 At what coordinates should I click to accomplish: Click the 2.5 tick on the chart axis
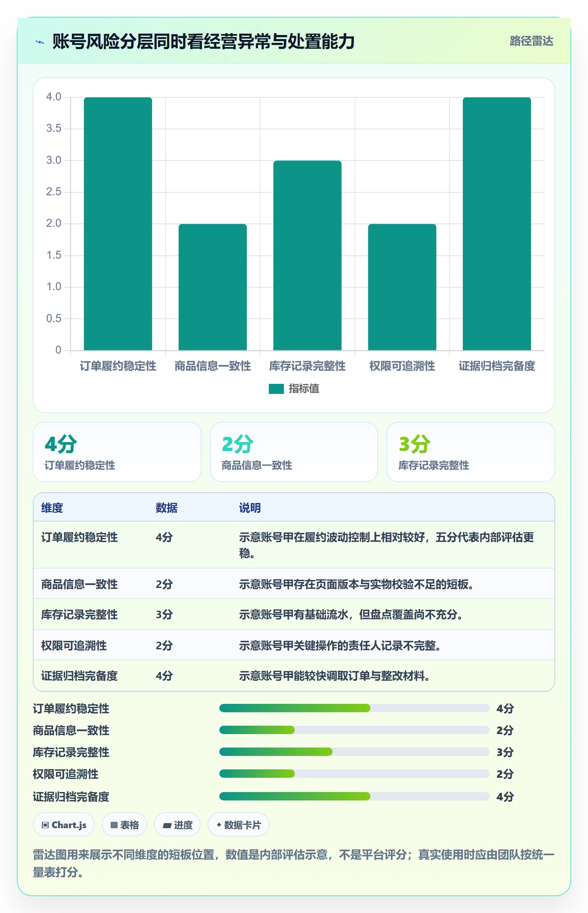pyautogui.click(x=54, y=192)
